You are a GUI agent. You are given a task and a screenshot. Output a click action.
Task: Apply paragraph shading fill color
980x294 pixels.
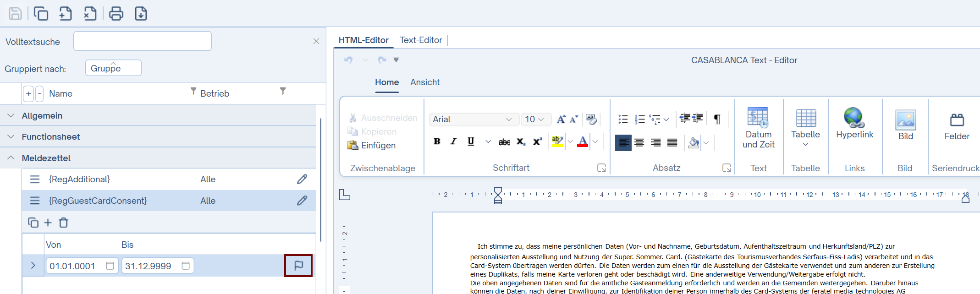click(694, 142)
